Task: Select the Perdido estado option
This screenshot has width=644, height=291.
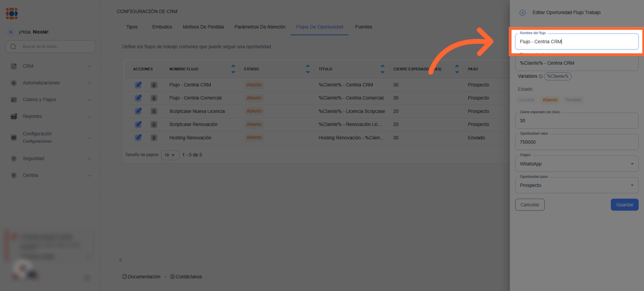Action: click(573, 100)
